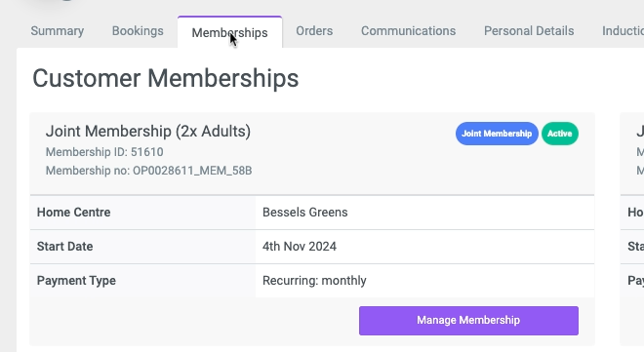The width and height of the screenshot is (644, 352).
Task: Open the Communications tab
Action: pos(408,31)
